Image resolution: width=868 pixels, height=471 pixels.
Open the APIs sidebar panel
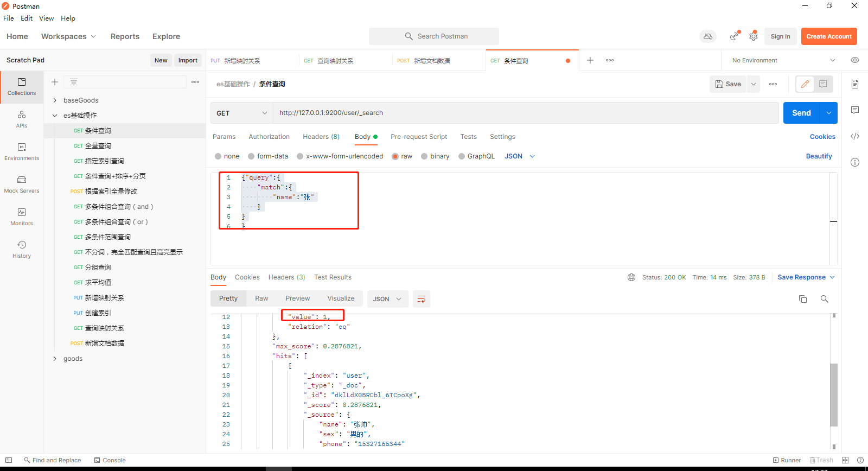click(22, 119)
